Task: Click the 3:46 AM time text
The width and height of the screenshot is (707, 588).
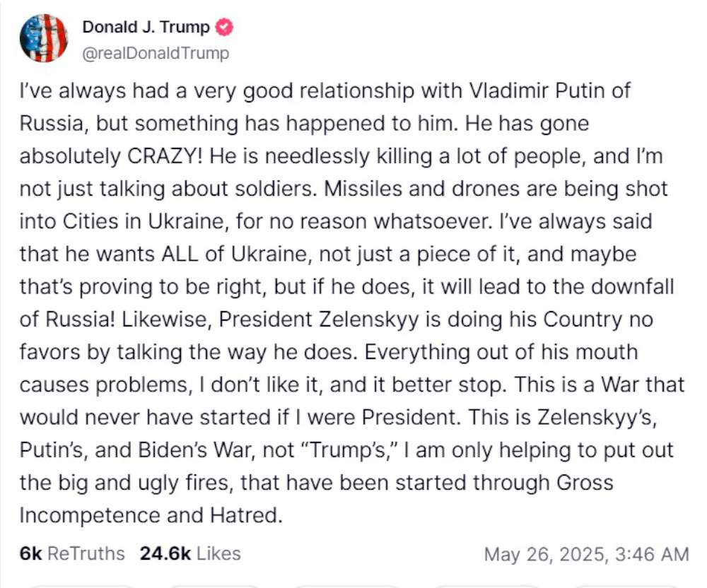Action: pos(652,554)
